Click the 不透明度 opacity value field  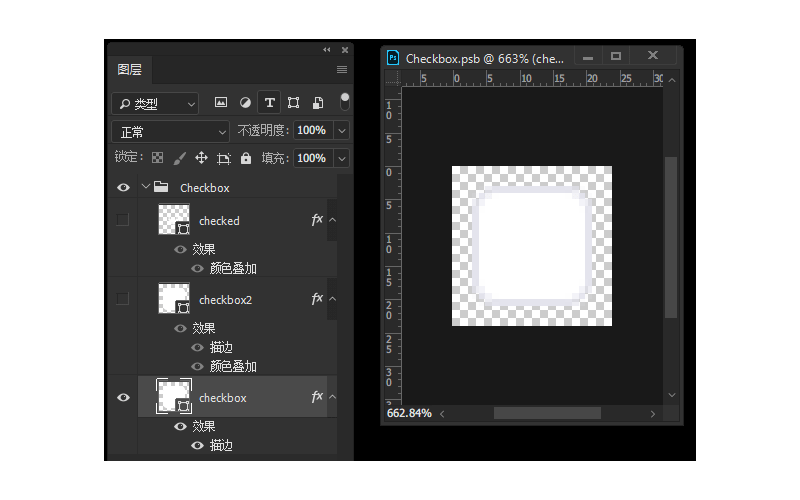point(311,131)
